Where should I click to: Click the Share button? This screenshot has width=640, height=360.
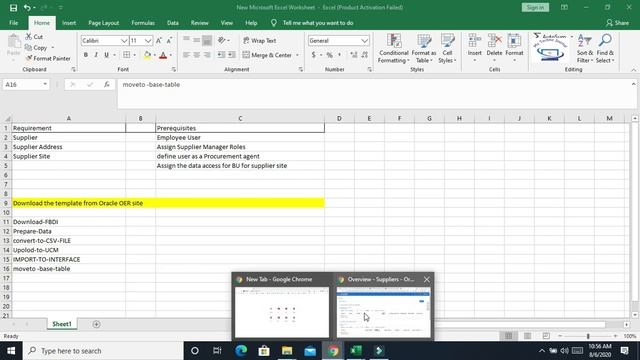(617, 23)
